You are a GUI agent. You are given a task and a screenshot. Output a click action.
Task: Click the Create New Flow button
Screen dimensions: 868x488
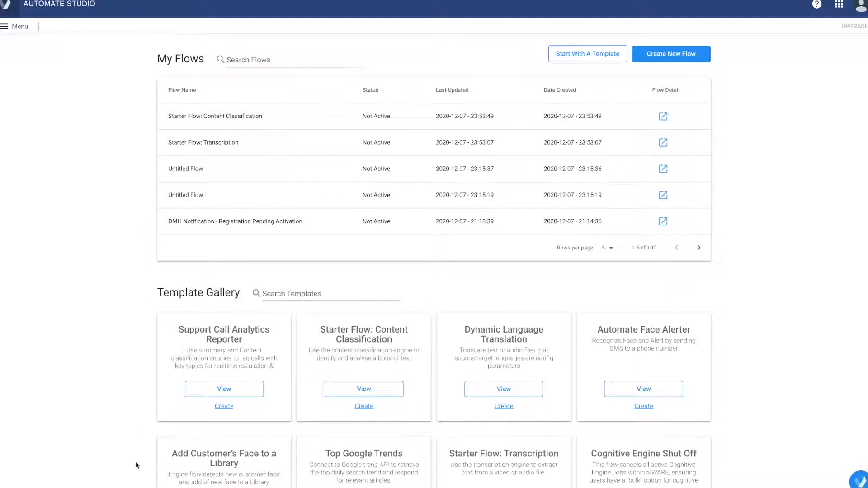tap(671, 53)
